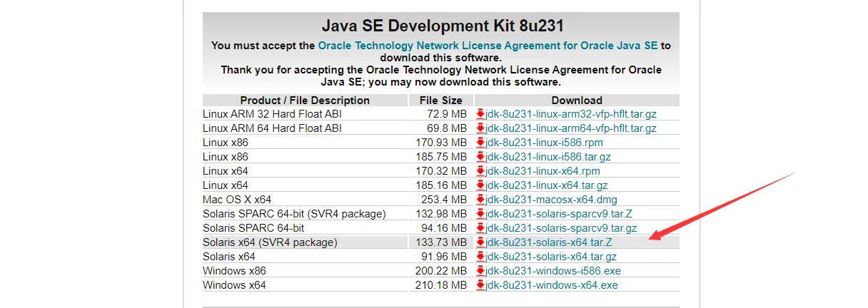
Task: Click red download arrow for linux-arm64-vfp-hflt.tar.gz
Action: click(480, 128)
